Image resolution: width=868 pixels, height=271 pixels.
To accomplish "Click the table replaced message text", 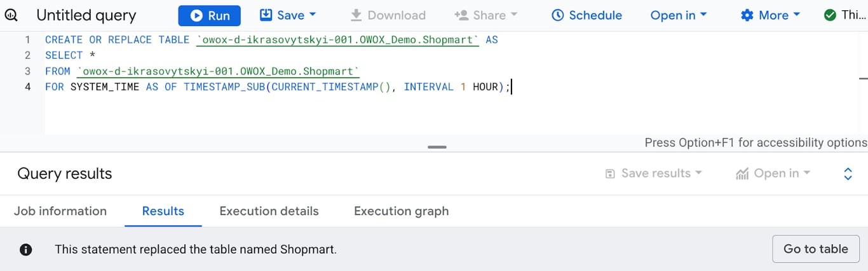I will [196, 249].
